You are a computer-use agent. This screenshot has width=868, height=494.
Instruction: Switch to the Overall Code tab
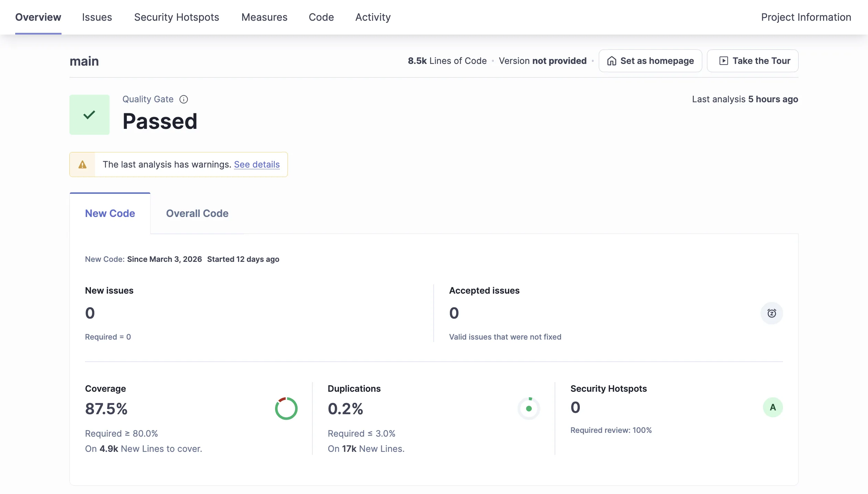pos(197,213)
